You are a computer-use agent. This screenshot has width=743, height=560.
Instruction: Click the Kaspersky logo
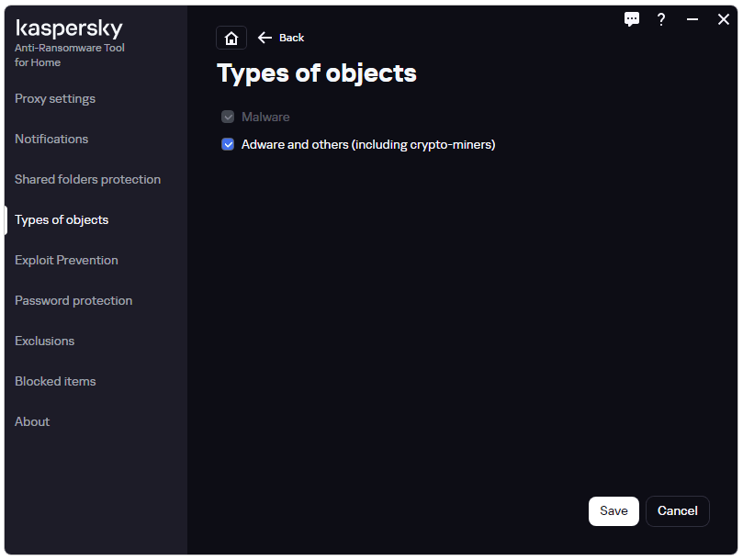[x=69, y=28]
